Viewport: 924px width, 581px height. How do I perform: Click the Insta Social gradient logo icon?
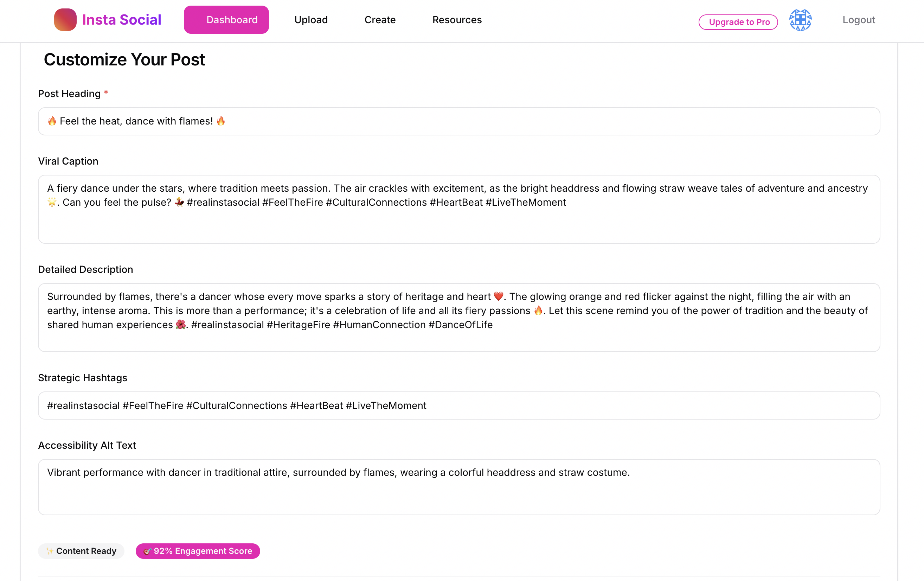coord(65,19)
